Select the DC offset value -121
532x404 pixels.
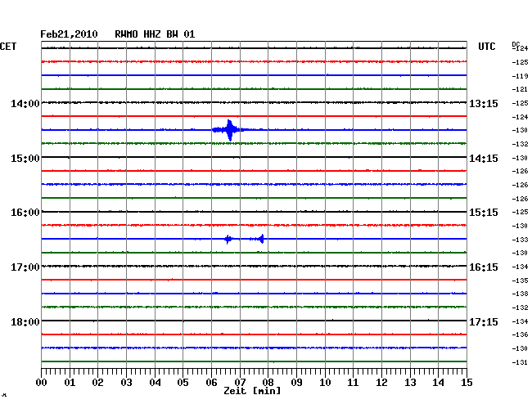520,89
